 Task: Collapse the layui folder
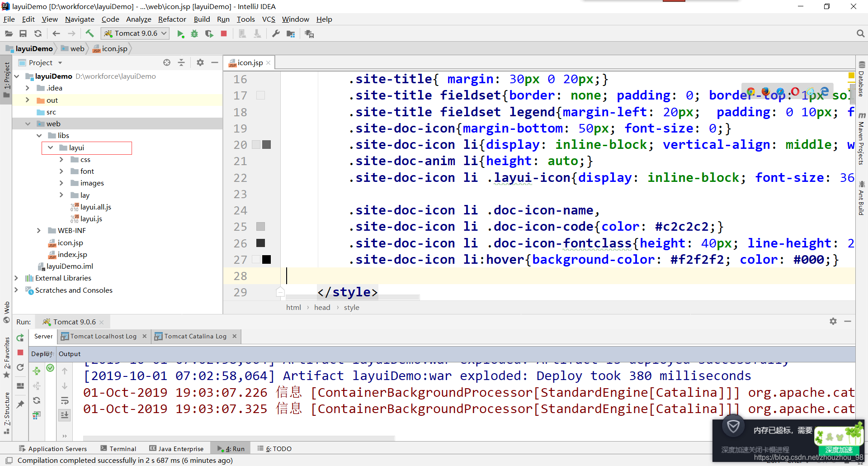(51, 147)
